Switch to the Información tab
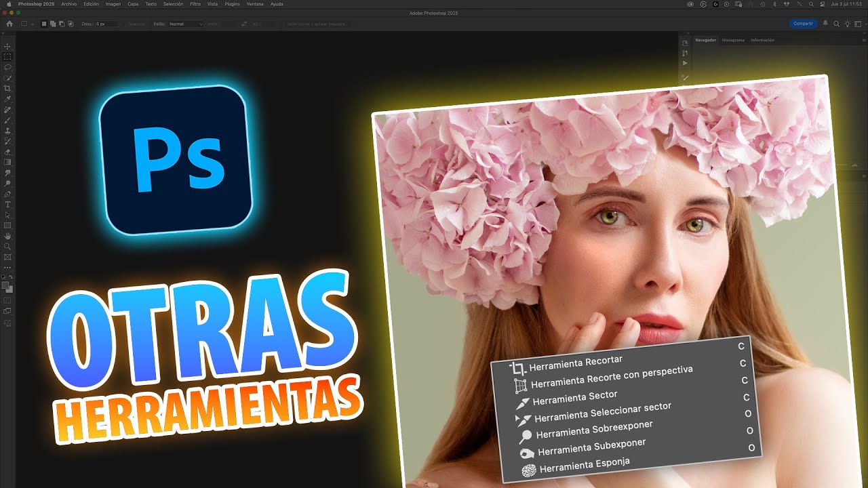The width and height of the screenshot is (868, 488). tap(762, 40)
